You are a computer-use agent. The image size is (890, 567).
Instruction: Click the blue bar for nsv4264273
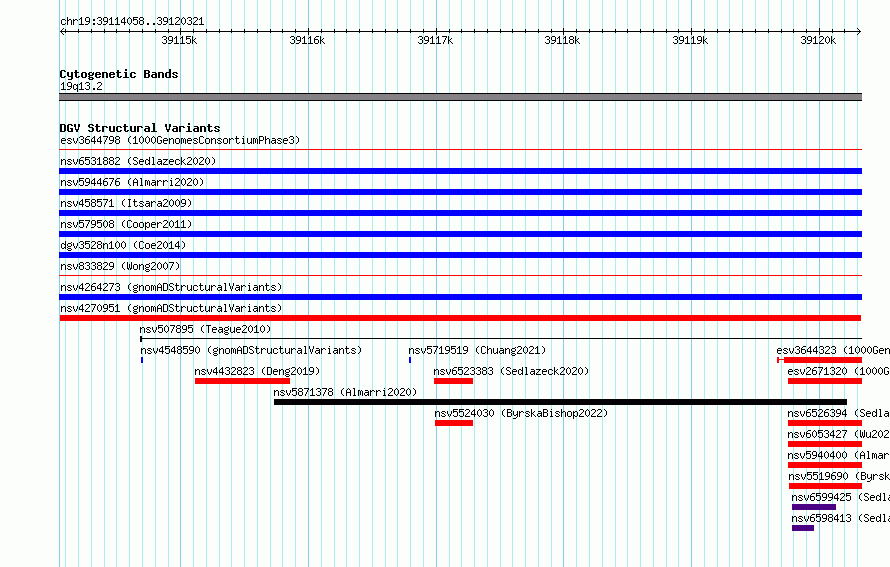pos(460,297)
